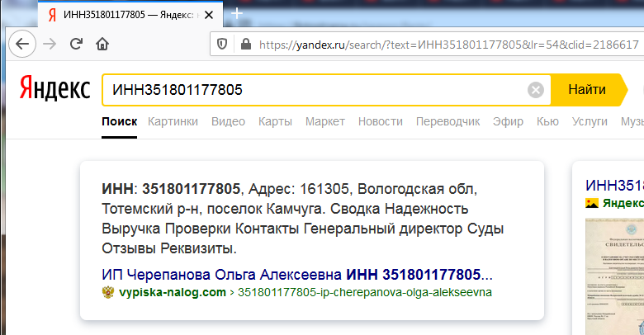Click the Найти search button

[x=587, y=89]
